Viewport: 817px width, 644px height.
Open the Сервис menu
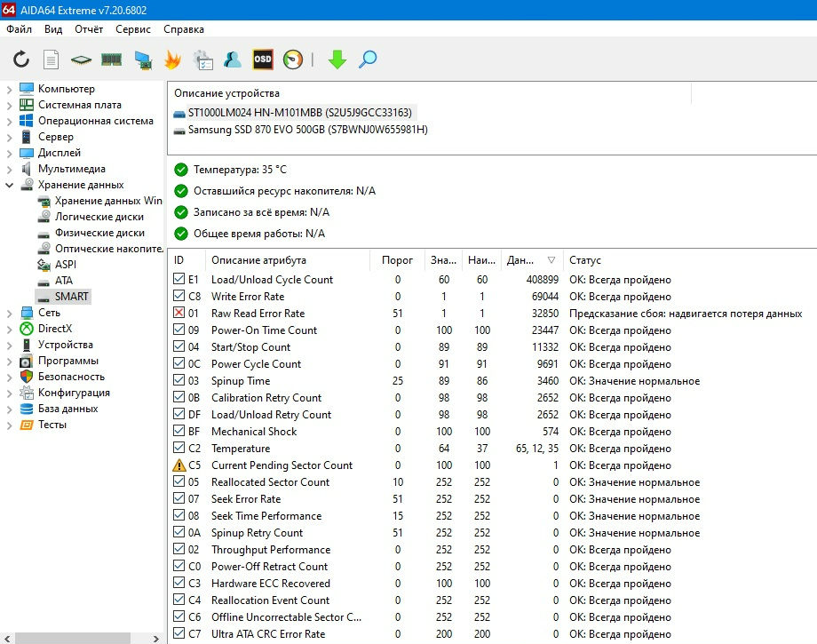(133, 29)
